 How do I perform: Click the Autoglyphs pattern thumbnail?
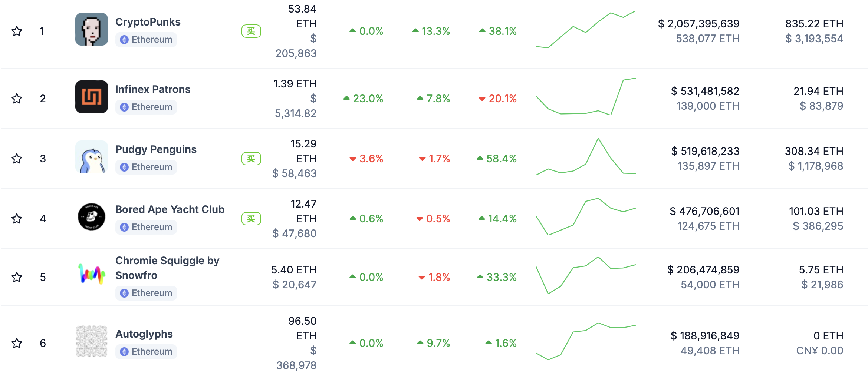click(92, 341)
